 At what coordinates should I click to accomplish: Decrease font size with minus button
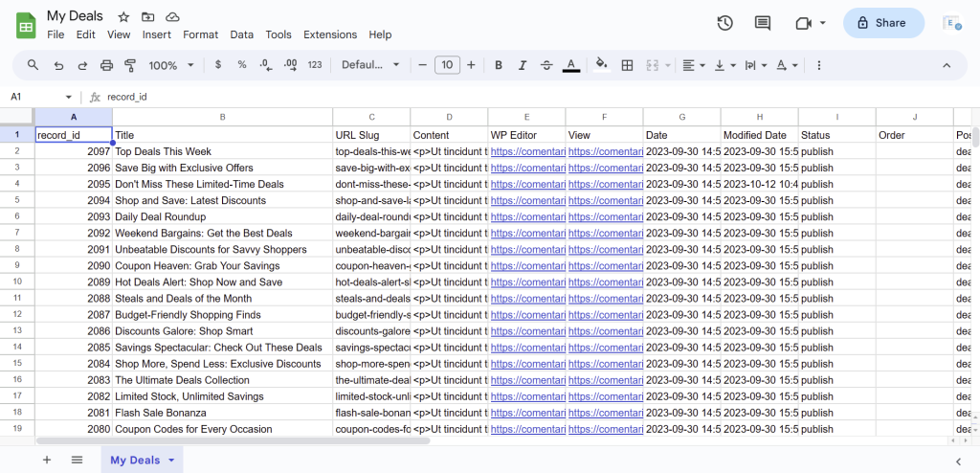pos(422,65)
